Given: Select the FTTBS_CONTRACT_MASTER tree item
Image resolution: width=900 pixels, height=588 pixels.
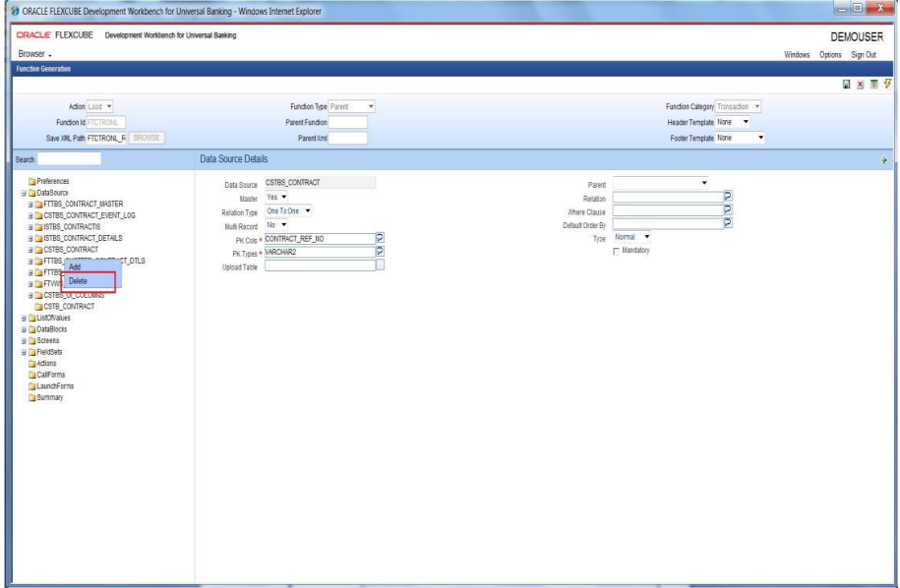Looking at the screenshot, I should tap(84, 205).
